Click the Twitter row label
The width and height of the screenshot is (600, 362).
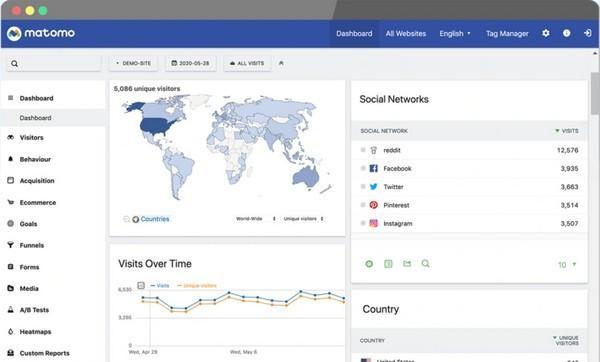[x=393, y=187]
